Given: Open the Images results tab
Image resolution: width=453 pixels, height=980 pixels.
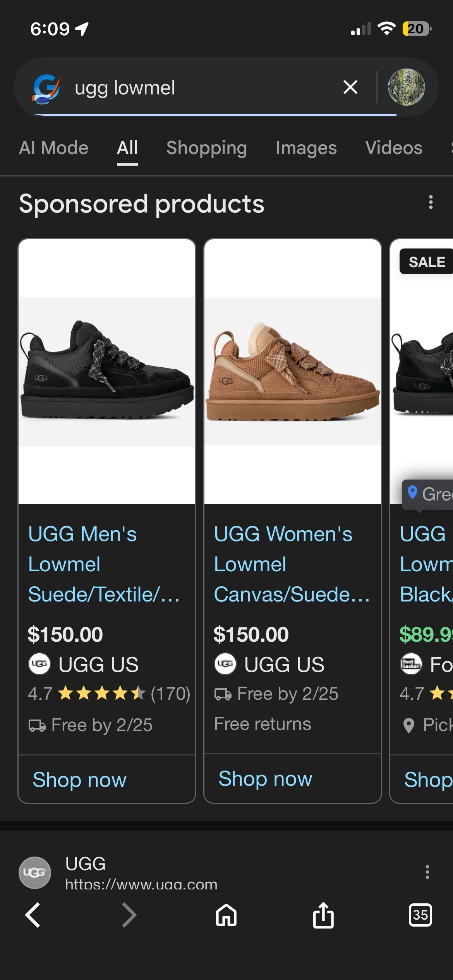Looking at the screenshot, I should pyautogui.click(x=306, y=148).
